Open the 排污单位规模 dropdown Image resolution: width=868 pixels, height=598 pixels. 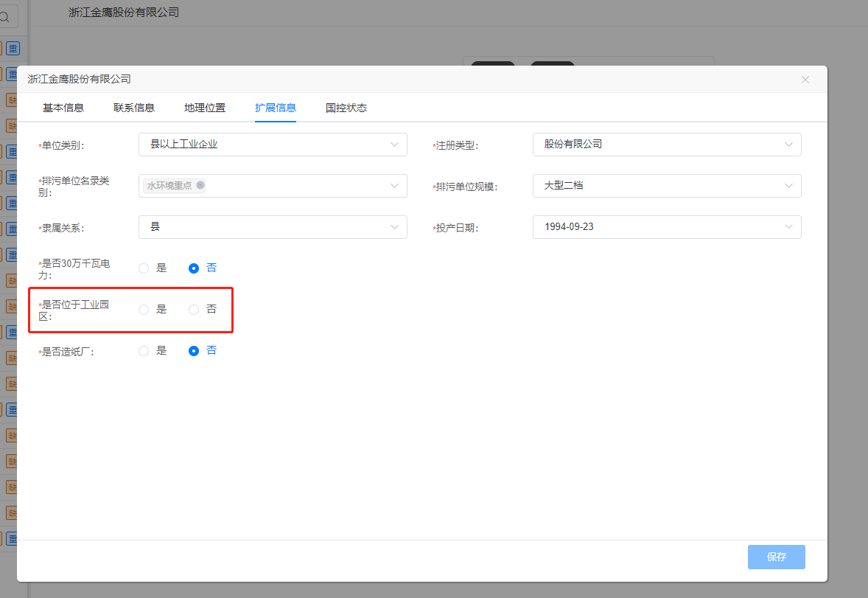pos(667,186)
